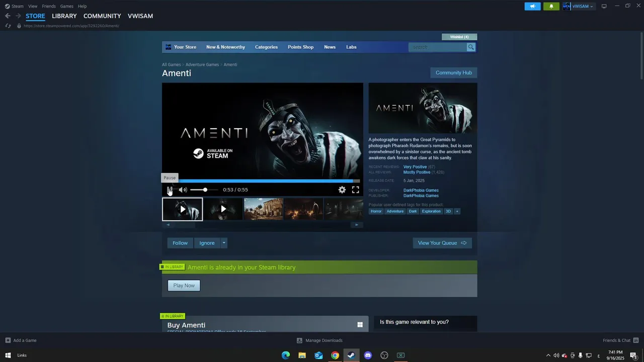This screenshot has height=362, width=644.
Task: Mute the trailer volume speaker icon
Action: (x=183, y=190)
